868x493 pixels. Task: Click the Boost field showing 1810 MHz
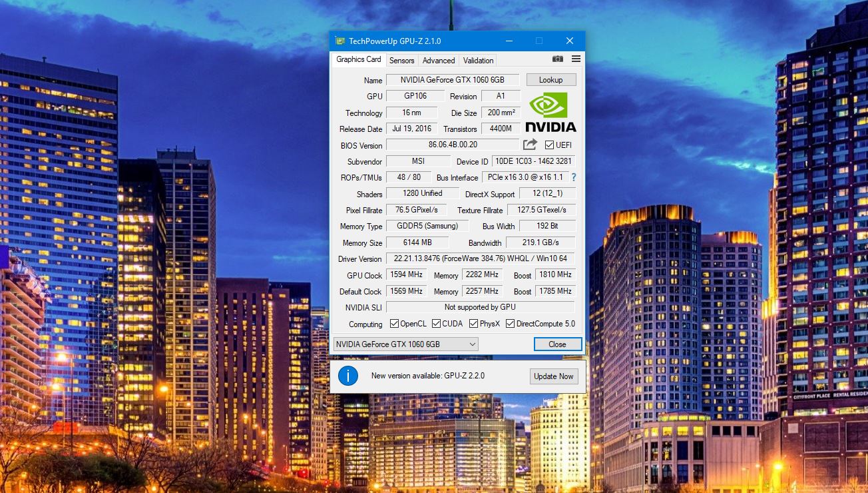coord(555,274)
